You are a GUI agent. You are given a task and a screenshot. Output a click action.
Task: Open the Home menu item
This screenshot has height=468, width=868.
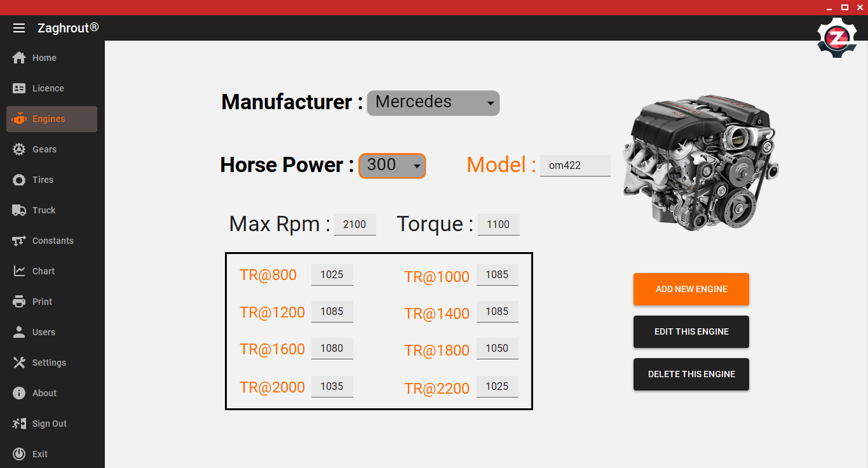[52, 58]
